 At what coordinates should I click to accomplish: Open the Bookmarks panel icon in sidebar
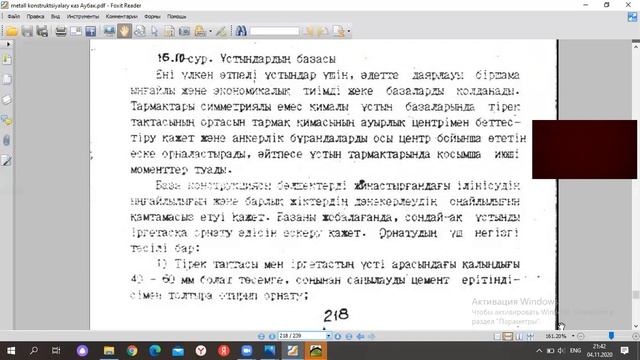point(7,60)
